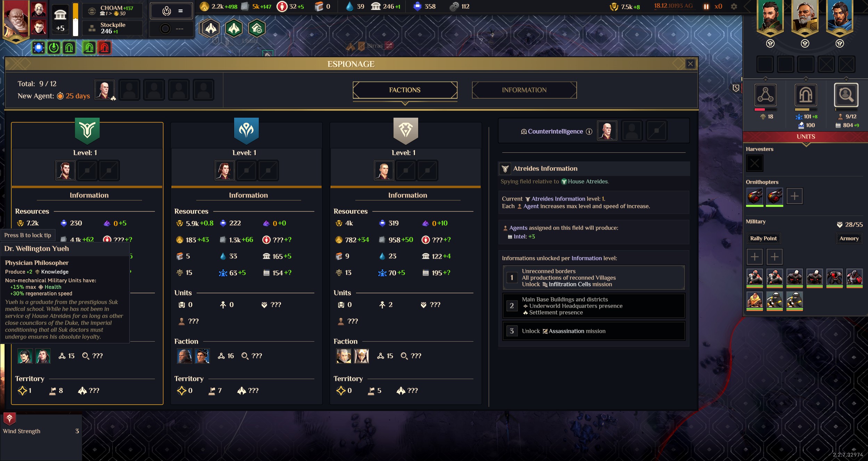Image resolution: width=868 pixels, height=461 pixels.
Task: Click the red arch status icon
Action: coord(105,48)
